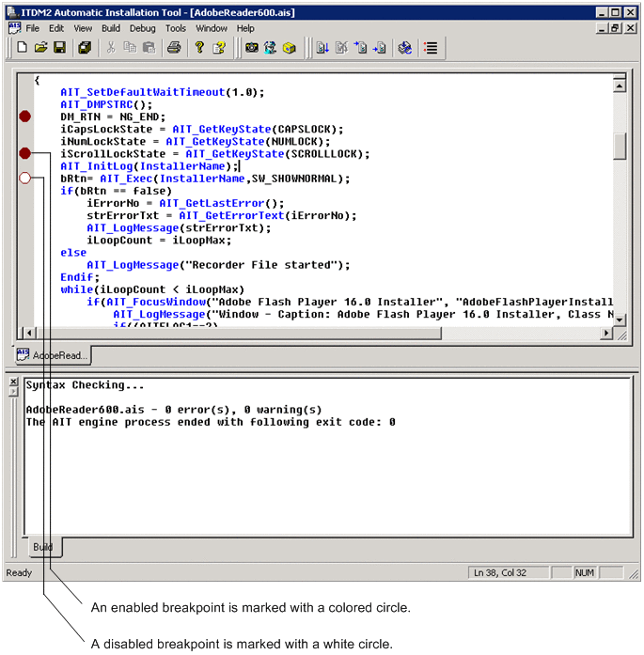Open the Edit menu
Screen dimensions: 644x655
coord(56,28)
